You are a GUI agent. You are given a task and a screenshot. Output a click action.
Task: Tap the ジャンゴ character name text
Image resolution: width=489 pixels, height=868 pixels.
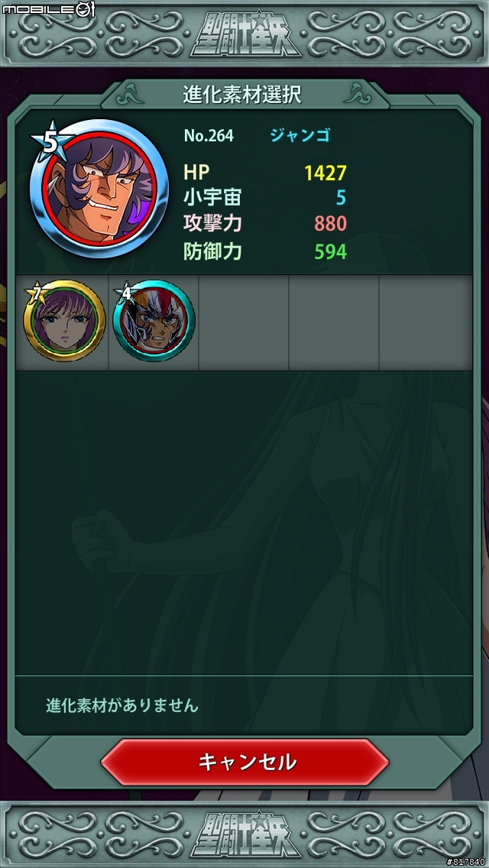300,136
